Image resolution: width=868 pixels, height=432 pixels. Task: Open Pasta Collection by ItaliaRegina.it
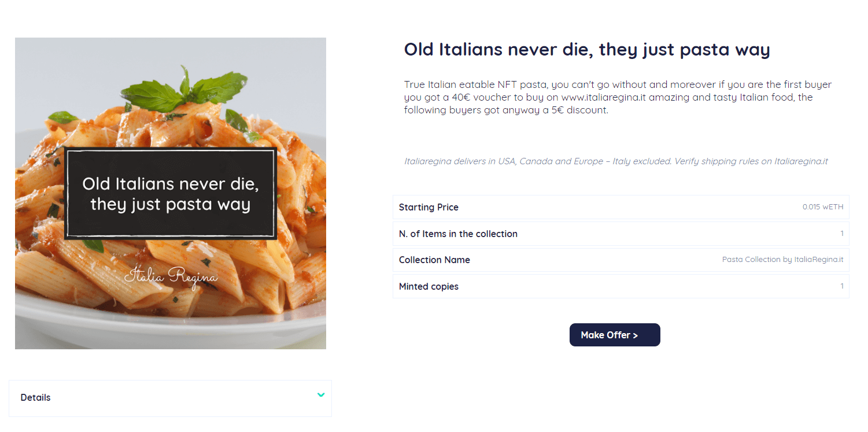(782, 260)
